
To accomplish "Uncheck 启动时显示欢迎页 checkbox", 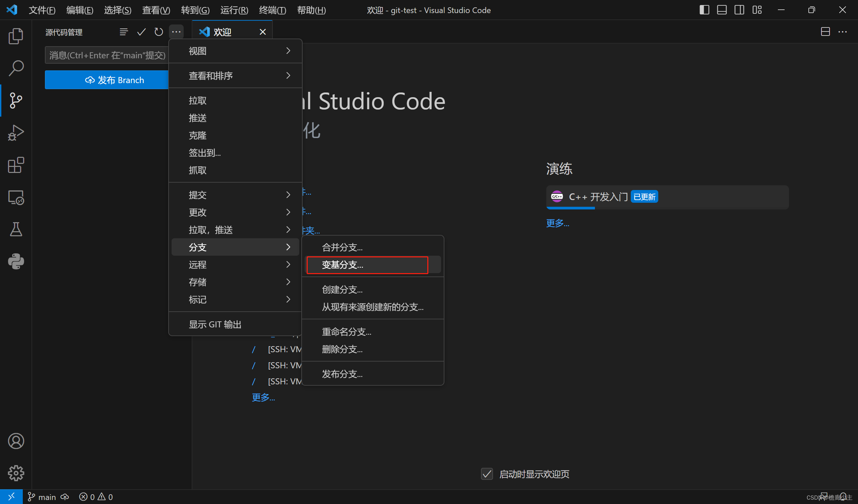I will pyautogui.click(x=487, y=474).
